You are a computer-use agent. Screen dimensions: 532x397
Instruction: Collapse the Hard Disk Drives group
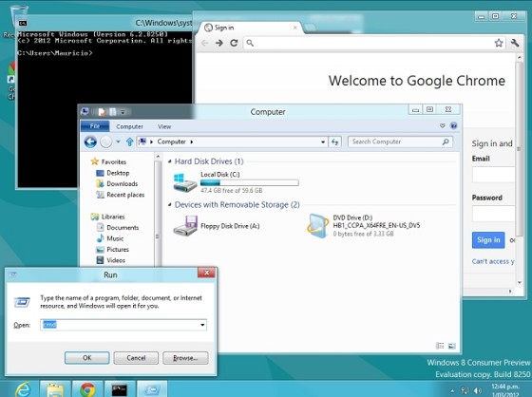pyautogui.click(x=170, y=161)
